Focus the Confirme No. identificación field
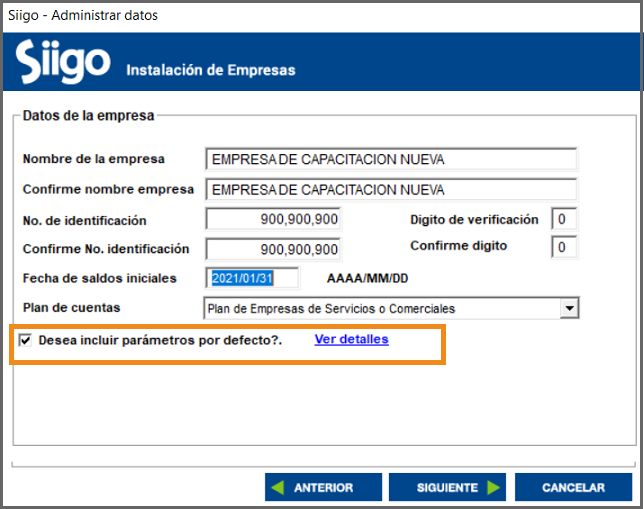The image size is (644, 509). click(x=273, y=249)
